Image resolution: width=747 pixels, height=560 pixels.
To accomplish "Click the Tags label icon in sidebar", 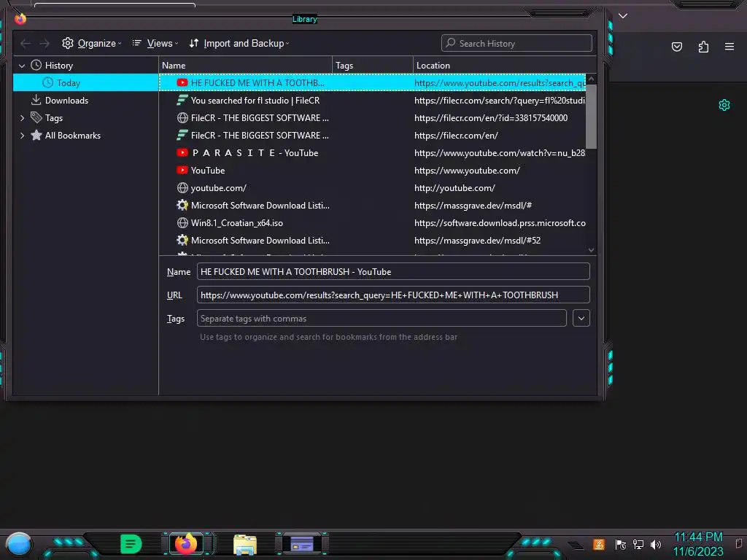I will pyautogui.click(x=36, y=117).
